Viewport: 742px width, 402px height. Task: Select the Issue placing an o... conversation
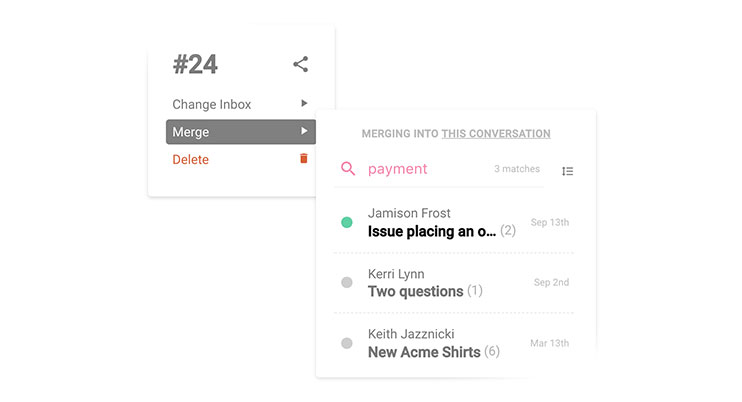pyautogui.click(x=453, y=222)
